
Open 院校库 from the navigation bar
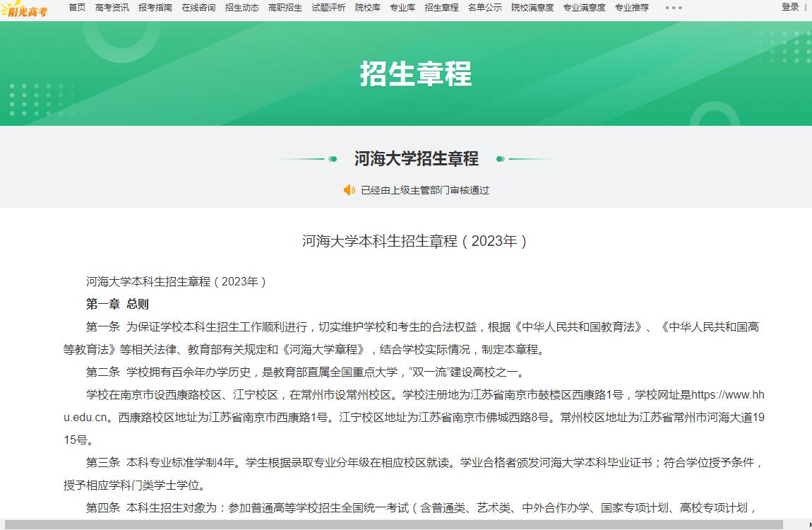click(368, 7)
